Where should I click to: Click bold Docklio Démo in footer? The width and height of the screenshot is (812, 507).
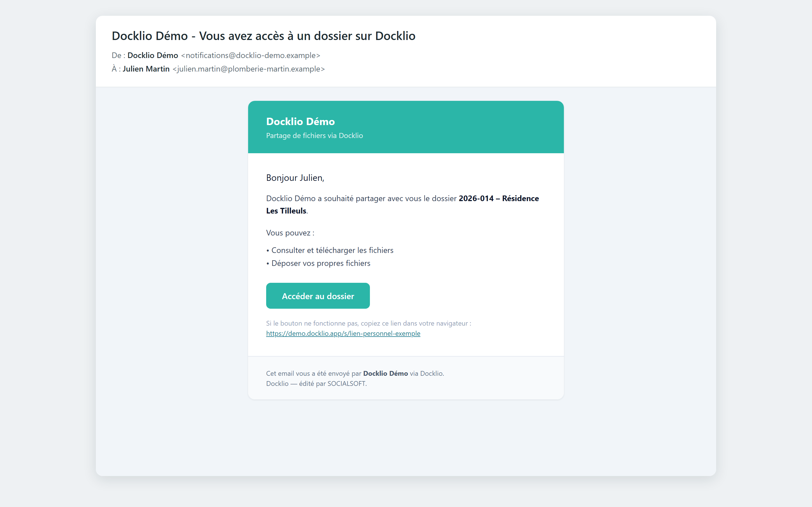coord(385,373)
